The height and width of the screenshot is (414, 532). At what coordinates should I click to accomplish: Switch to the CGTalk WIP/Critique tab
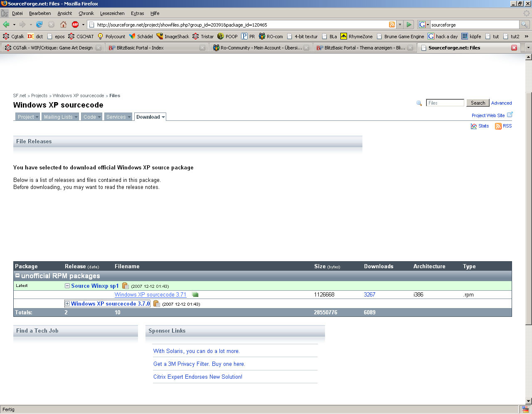[x=52, y=48]
